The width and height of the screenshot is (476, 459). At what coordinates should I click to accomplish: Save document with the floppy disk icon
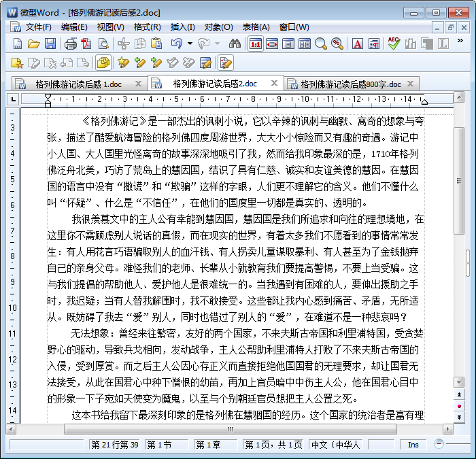pyautogui.click(x=50, y=44)
